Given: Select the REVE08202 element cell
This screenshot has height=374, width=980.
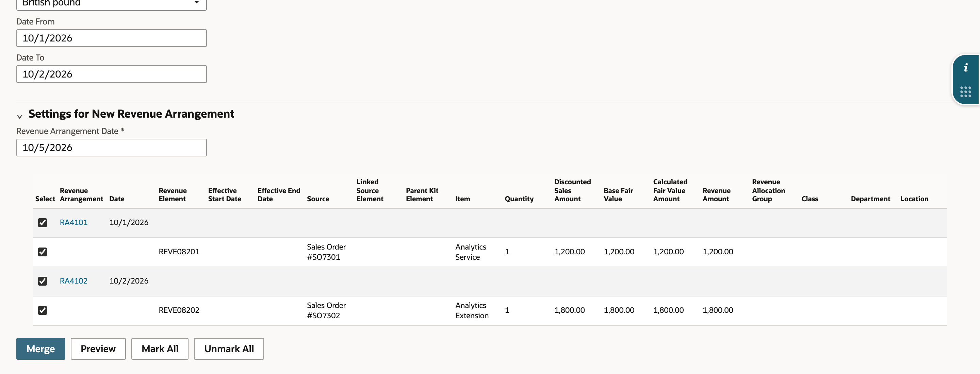Looking at the screenshot, I should coord(179,310).
